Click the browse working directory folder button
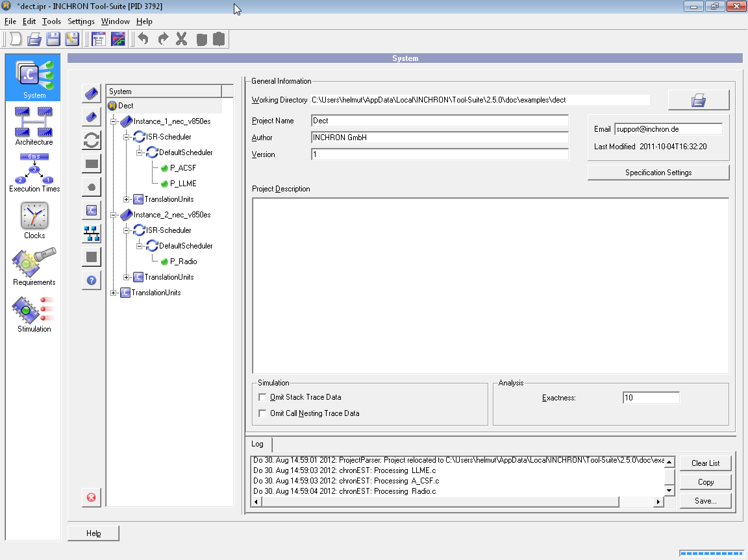 coord(699,100)
